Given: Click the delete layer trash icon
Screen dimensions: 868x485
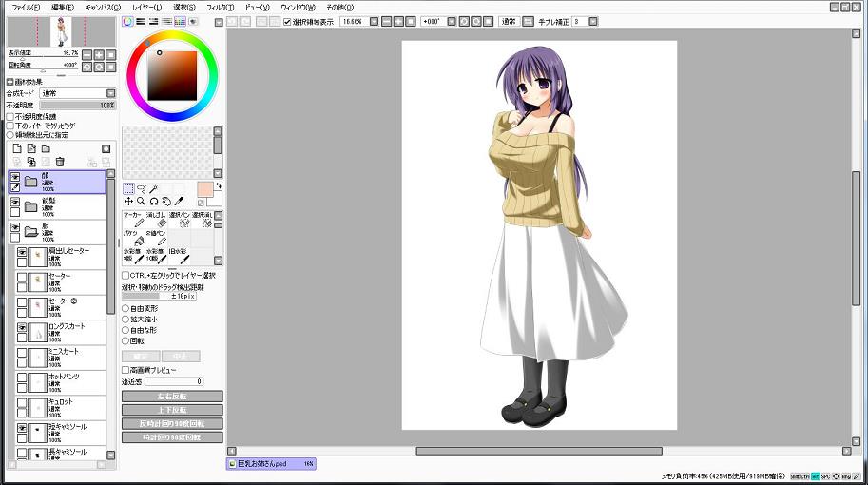Looking at the screenshot, I should [59, 163].
